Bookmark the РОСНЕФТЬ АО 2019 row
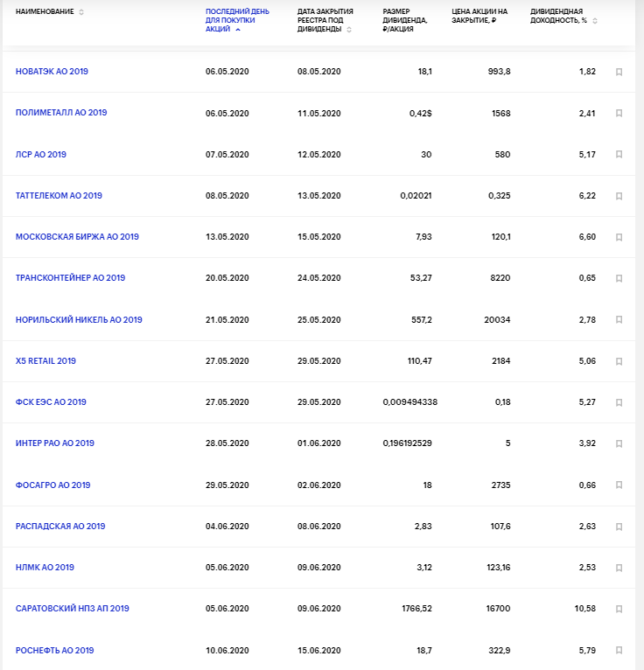The image size is (644, 670). (x=619, y=651)
